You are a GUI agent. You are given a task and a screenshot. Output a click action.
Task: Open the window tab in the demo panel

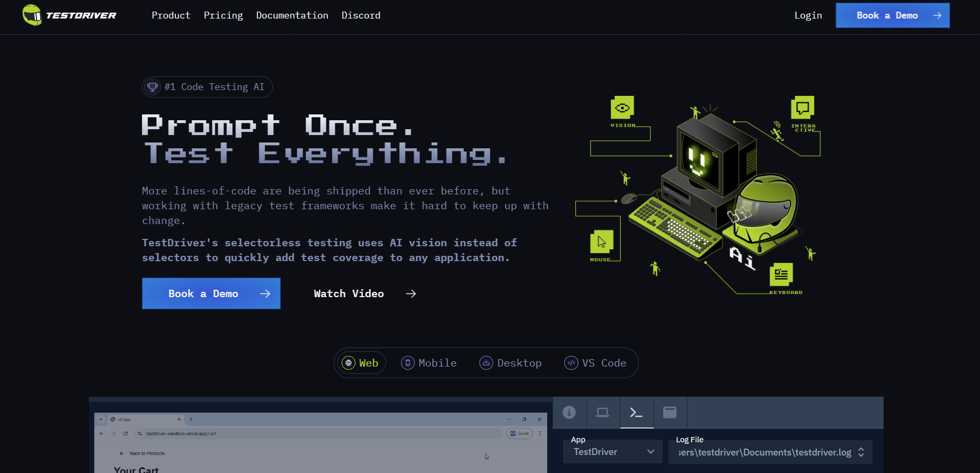click(670, 412)
